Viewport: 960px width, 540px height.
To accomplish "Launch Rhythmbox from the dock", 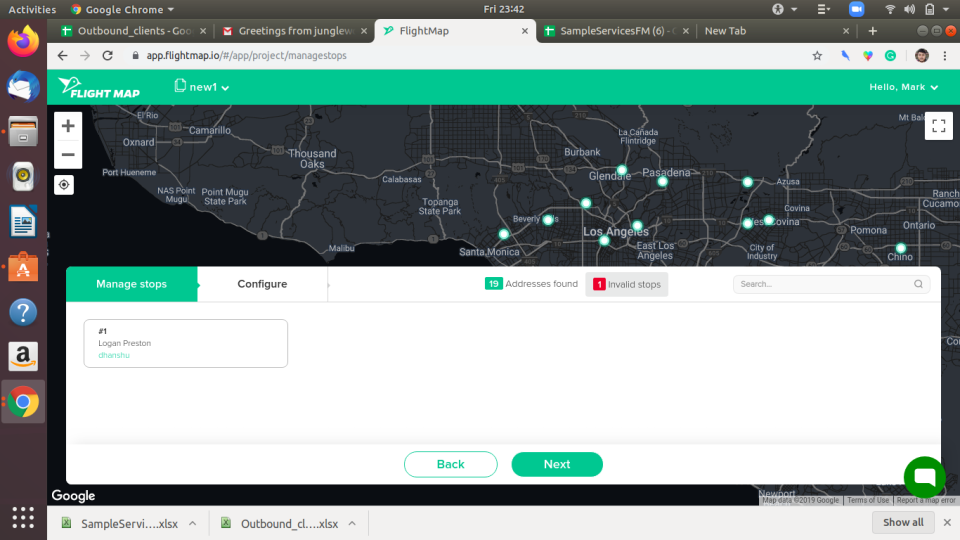I will click(23, 176).
